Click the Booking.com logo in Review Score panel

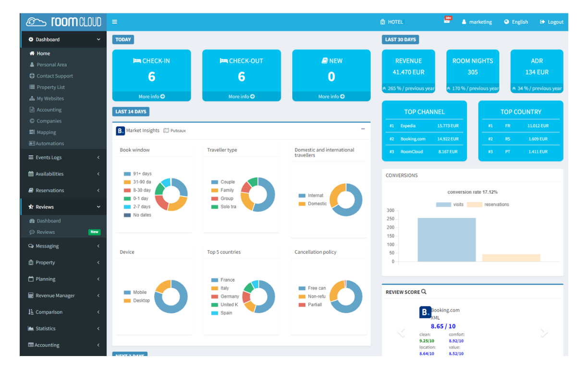tap(425, 312)
